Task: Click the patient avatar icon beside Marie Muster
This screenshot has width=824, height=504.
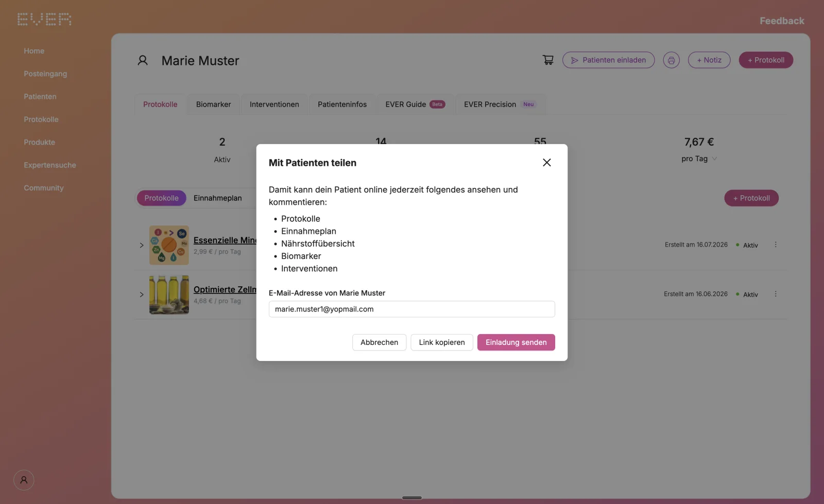Action: click(x=143, y=61)
